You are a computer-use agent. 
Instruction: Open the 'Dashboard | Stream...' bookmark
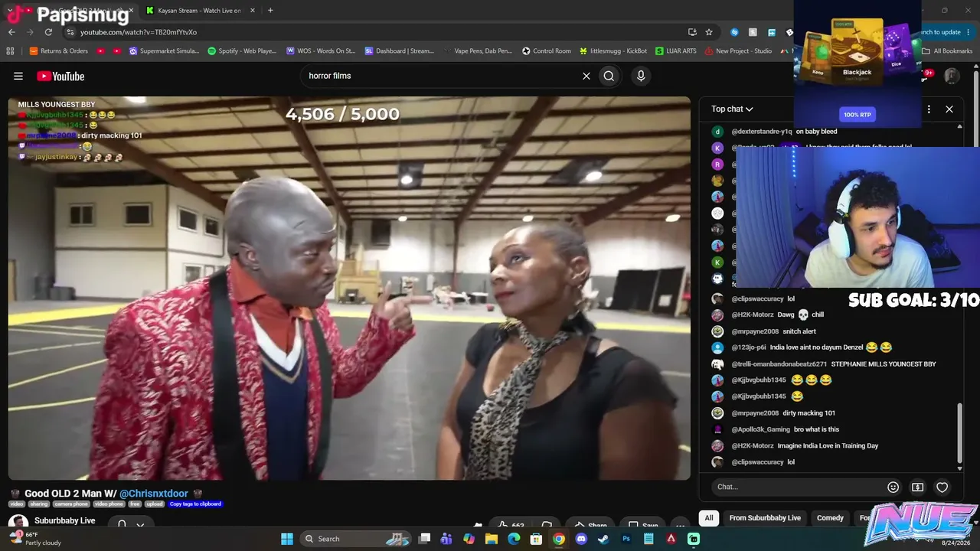pyautogui.click(x=400, y=51)
